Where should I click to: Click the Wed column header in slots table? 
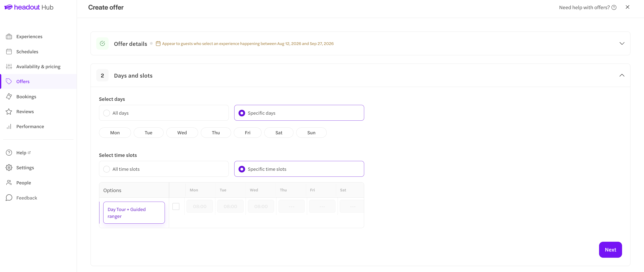(254, 190)
